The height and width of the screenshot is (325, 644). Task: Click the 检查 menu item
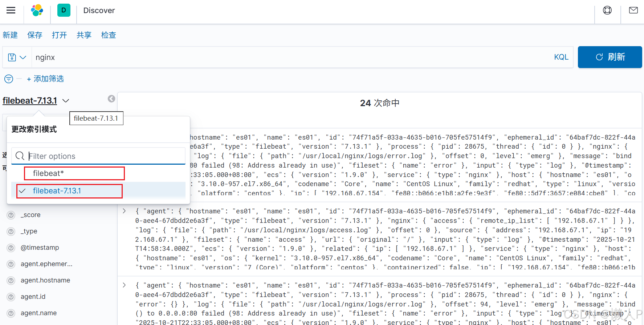click(x=109, y=35)
